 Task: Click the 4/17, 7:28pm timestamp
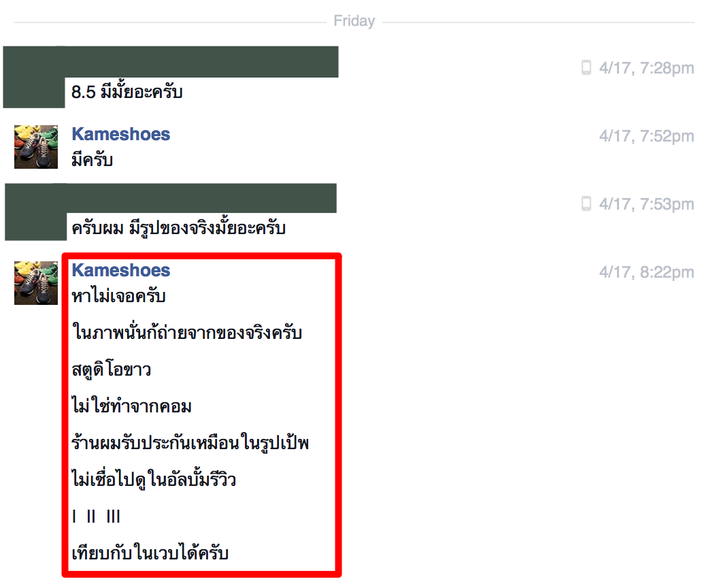[x=646, y=68]
